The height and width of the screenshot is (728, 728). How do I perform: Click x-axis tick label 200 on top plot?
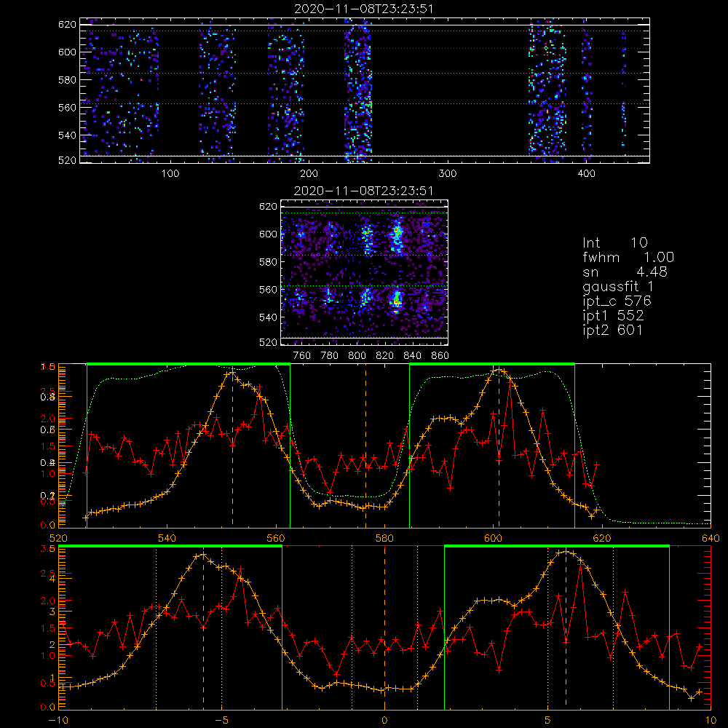[309, 174]
